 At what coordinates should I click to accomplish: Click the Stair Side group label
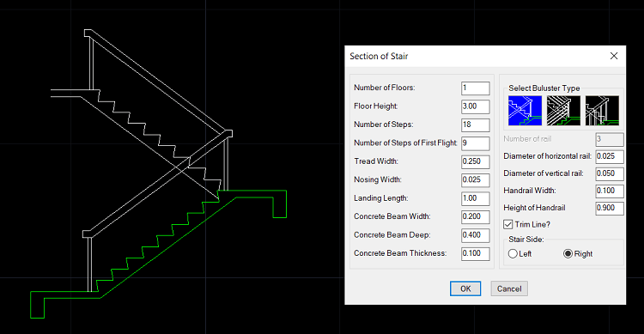click(x=526, y=239)
